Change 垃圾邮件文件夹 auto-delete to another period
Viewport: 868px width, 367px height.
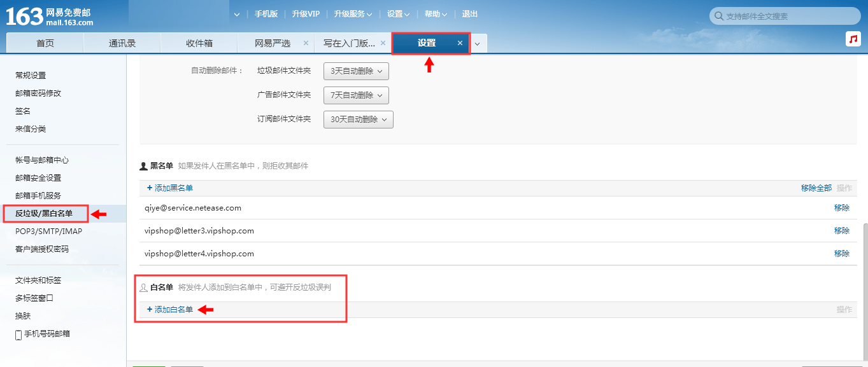click(356, 71)
